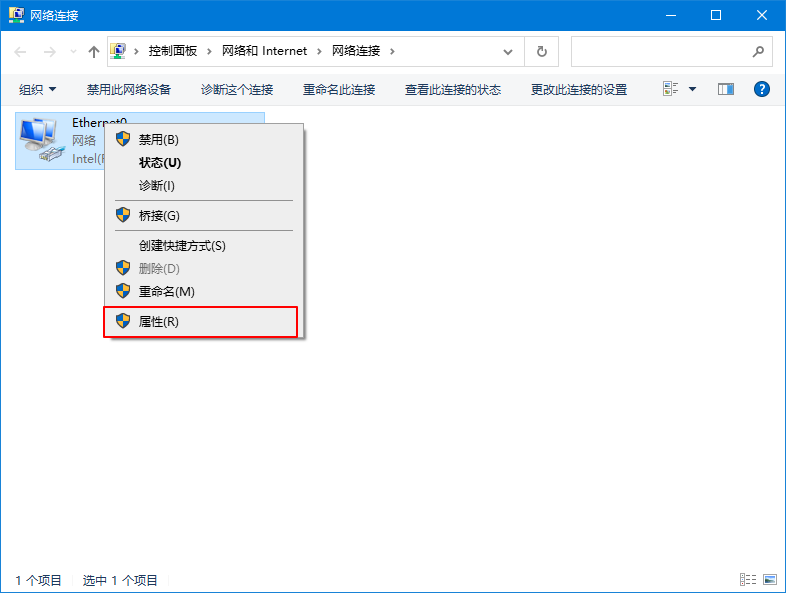
Task: Select 属性(R) from context menu
Action: point(159,321)
